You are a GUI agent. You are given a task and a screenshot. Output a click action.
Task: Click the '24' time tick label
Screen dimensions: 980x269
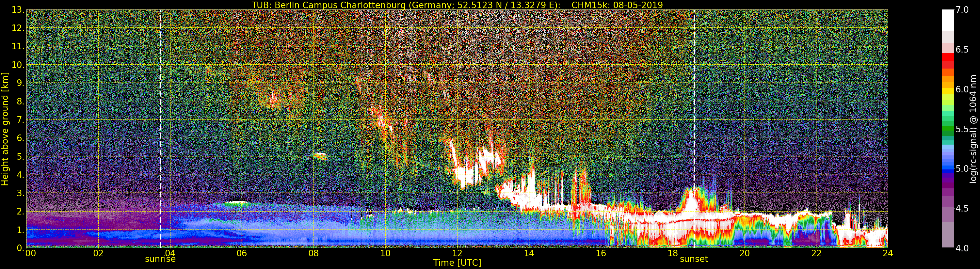click(x=888, y=253)
